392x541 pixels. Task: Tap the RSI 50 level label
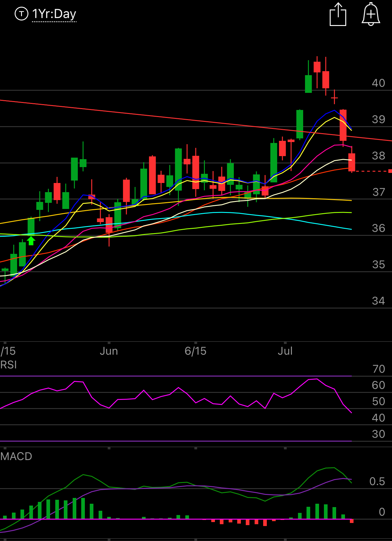pyautogui.click(x=379, y=401)
